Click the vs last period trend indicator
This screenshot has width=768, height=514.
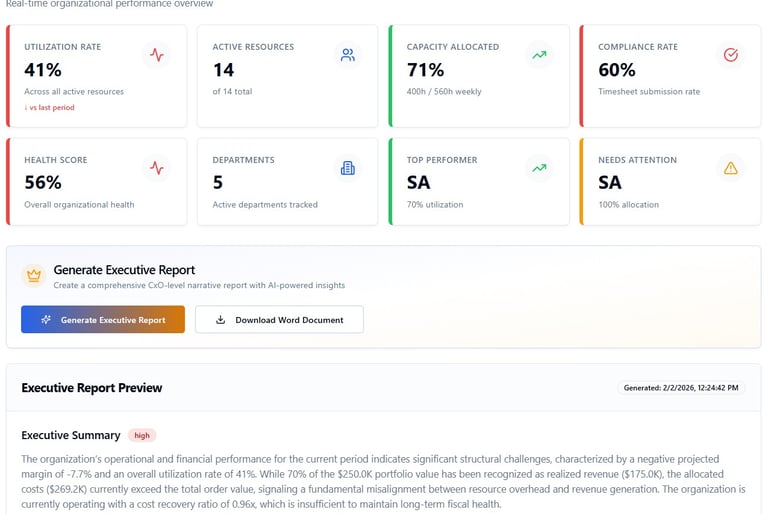50,108
